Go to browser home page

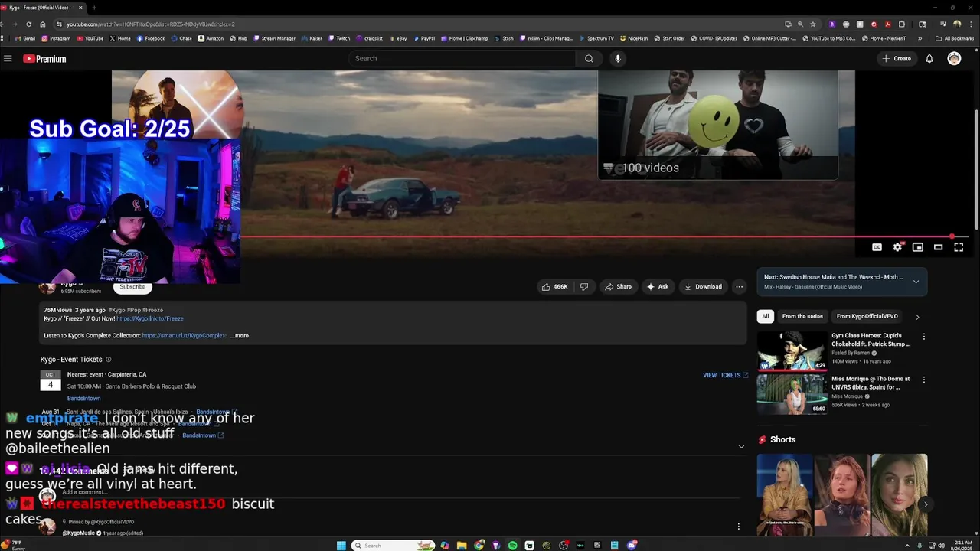[x=43, y=24]
